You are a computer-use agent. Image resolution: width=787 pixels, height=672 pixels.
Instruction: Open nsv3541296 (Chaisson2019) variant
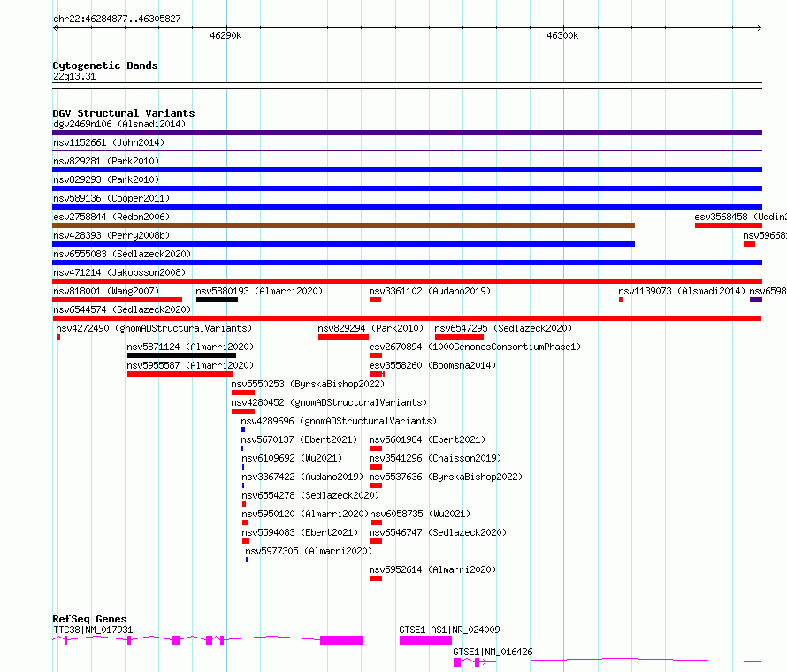pyautogui.click(x=435, y=458)
